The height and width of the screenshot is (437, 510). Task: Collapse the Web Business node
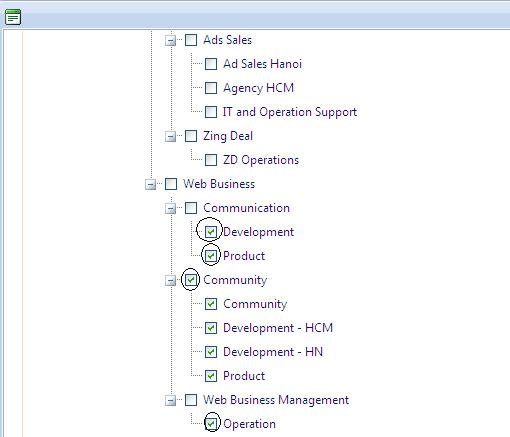(x=150, y=185)
